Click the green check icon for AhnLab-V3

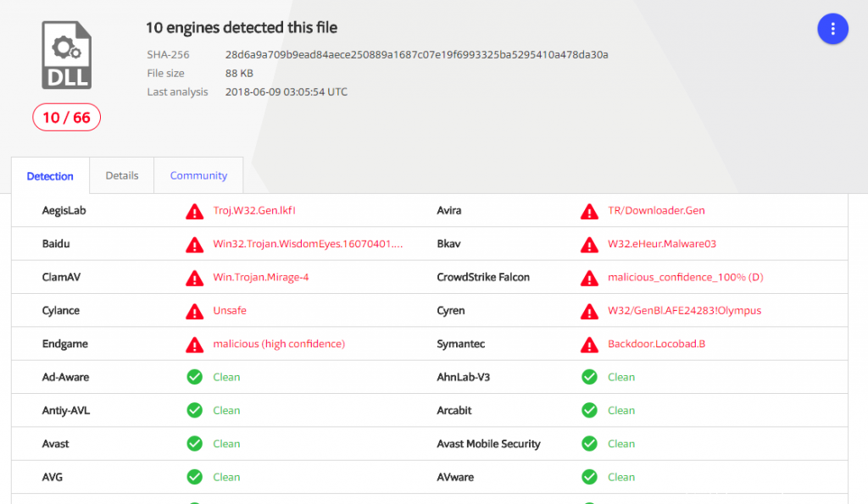(589, 377)
